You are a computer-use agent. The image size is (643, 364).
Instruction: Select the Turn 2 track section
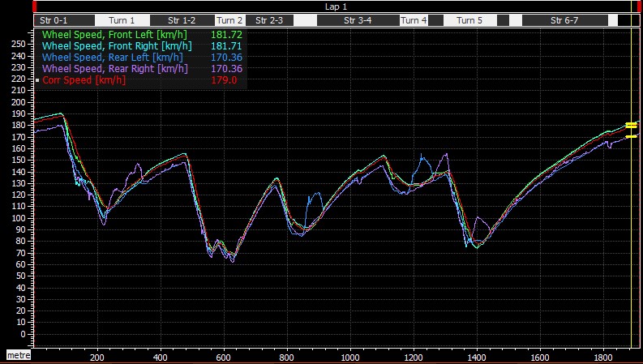pos(229,20)
